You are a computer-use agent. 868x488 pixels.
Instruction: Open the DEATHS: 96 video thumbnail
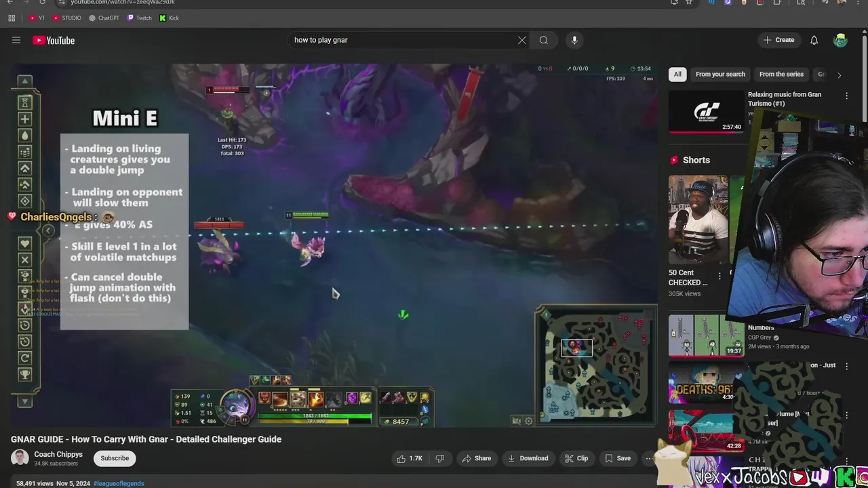click(x=706, y=383)
